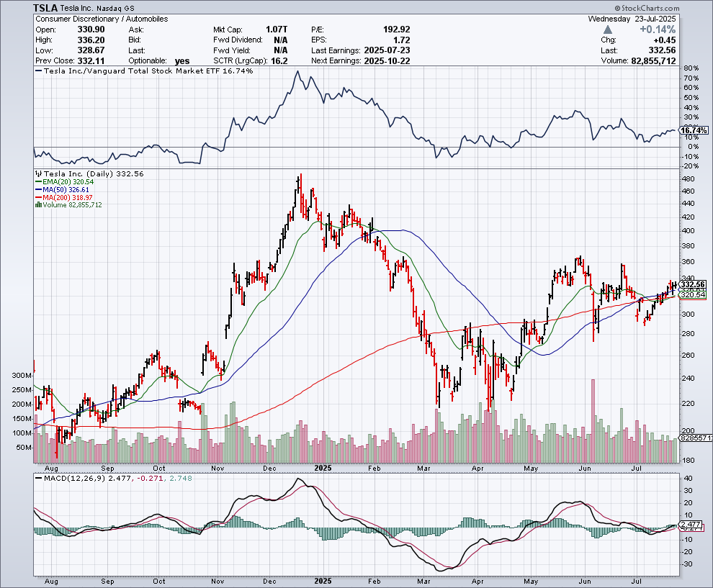Click the Last Earnings date 2025-07-23

coord(387,50)
